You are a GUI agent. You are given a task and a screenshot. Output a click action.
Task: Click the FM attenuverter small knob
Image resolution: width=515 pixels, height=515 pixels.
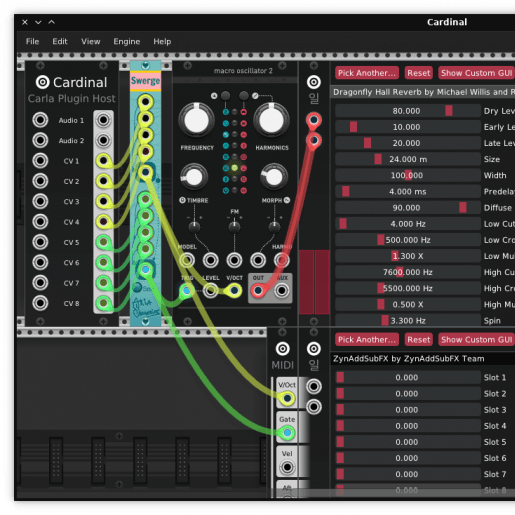tap(234, 227)
